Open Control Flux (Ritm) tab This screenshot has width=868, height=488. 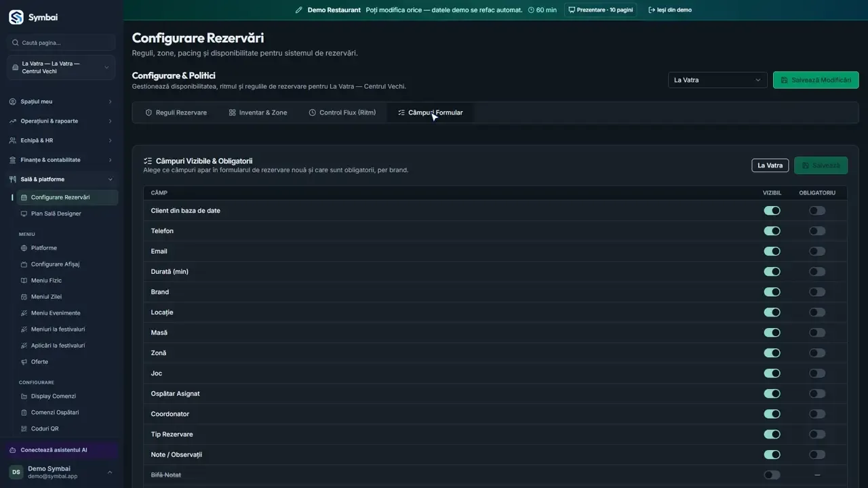342,113
